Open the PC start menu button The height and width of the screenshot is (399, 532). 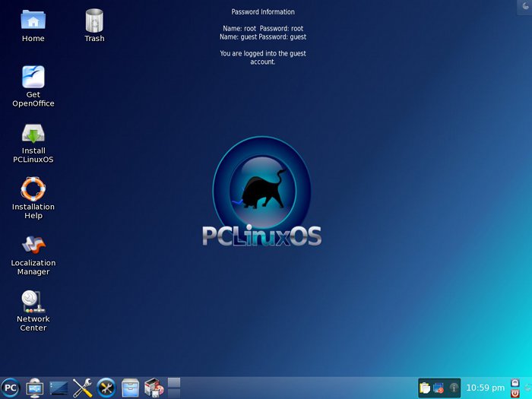(x=11, y=388)
